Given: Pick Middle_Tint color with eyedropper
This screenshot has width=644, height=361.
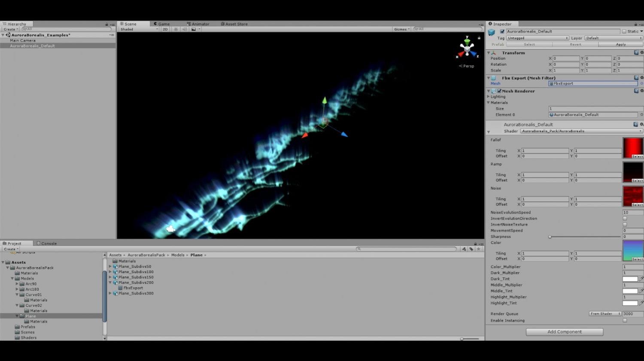Looking at the screenshot, I should tap(641, 291).
